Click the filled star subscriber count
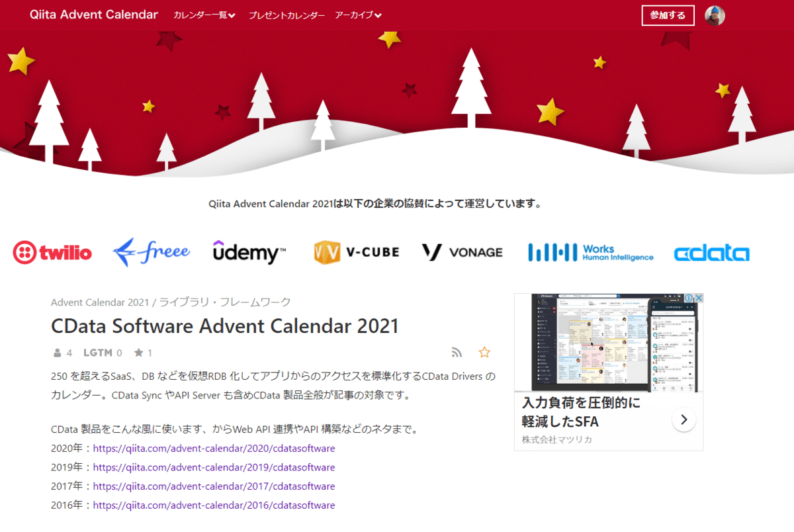Viewport: 794px width, 532px height. pos(138,353)
